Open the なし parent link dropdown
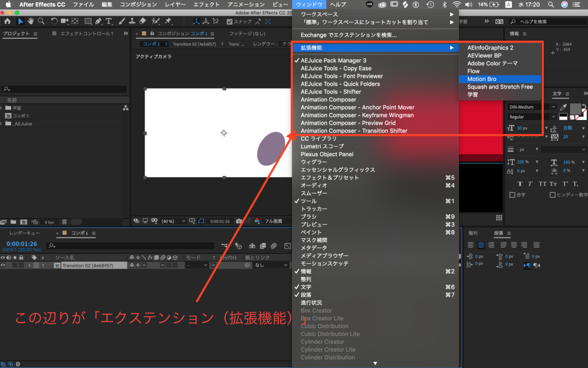The image size is (588, 368). (x=270, y=265)
